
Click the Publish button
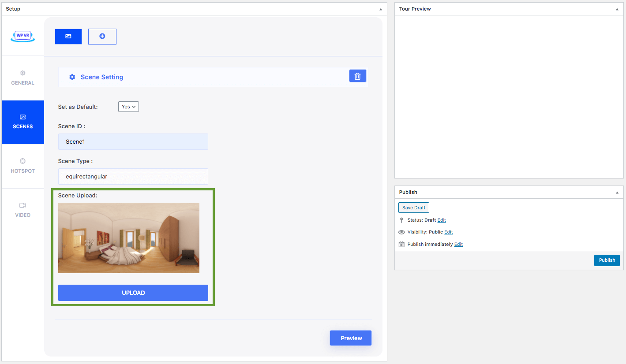pyautogui.click(x=607, y=260)
